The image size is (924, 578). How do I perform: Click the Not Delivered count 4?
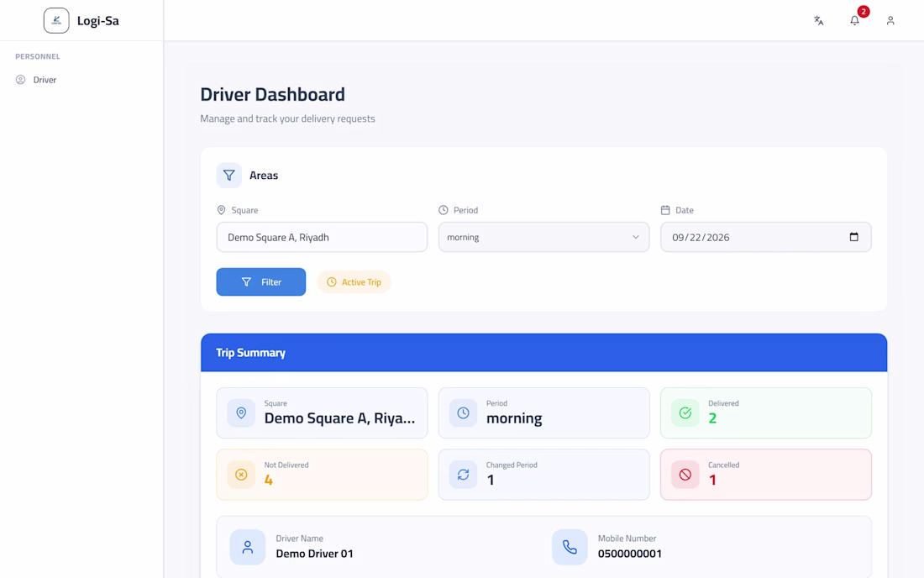269,481
